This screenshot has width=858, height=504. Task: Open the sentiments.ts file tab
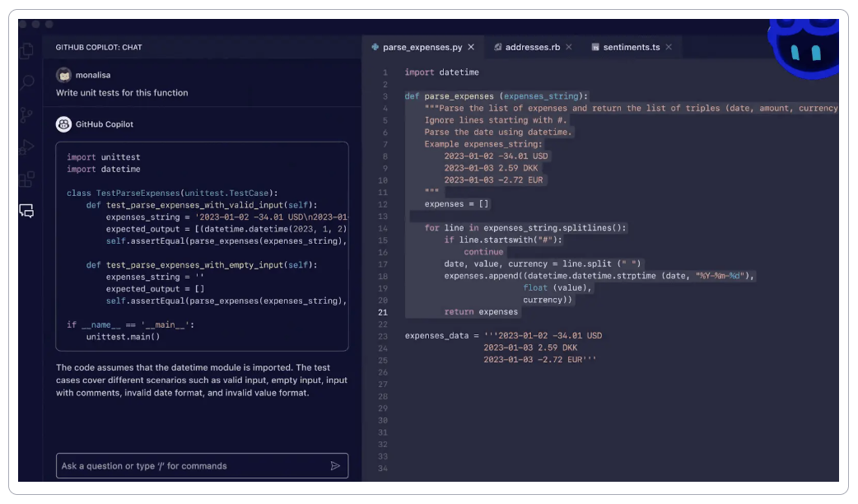coord(630,47)
